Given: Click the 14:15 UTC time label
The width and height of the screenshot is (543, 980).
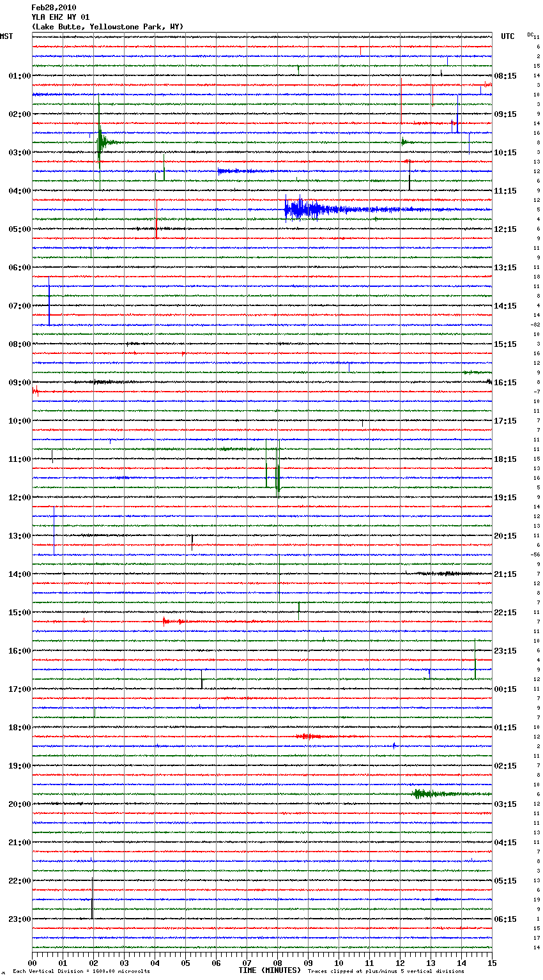Looking at the screenshot, I should [505, 306].
